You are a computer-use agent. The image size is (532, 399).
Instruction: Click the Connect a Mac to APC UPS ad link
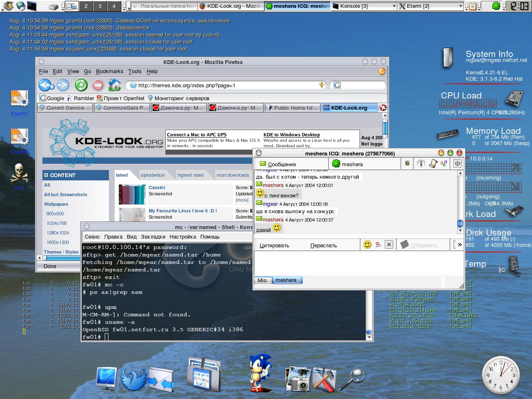coord(197,135)
